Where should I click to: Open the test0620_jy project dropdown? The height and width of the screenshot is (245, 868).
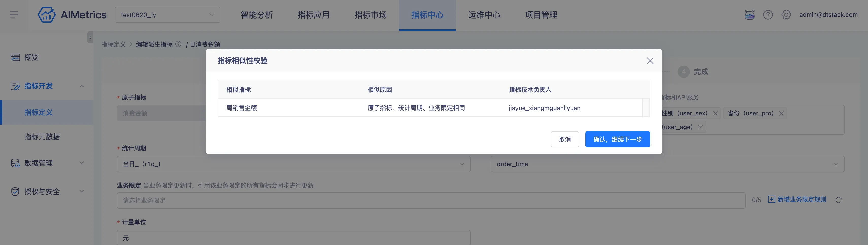[167, 15]
